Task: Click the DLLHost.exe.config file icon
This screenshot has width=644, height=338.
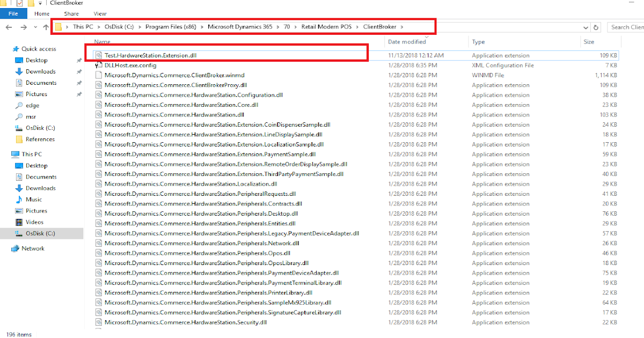Action: click(98, 65)
